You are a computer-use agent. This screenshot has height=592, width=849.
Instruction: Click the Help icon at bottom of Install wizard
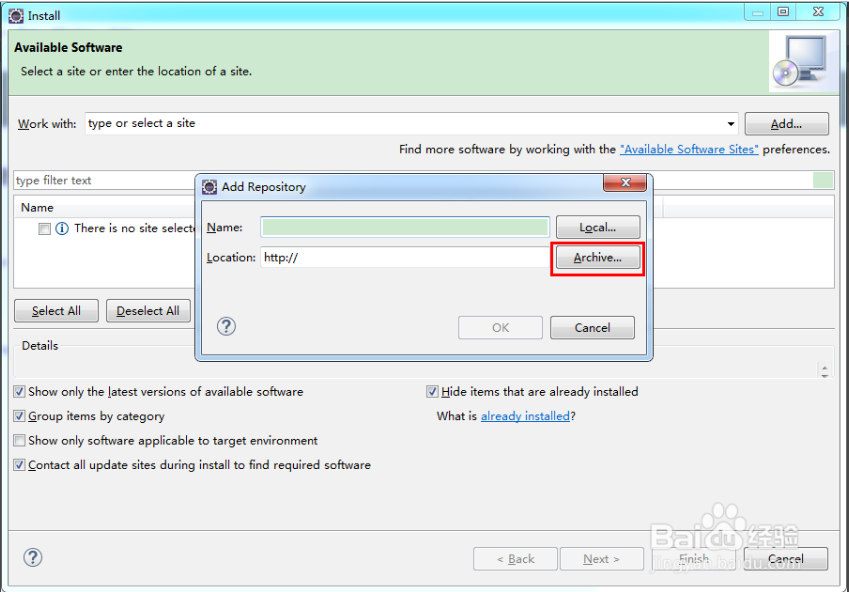click(x=33, y=557)
